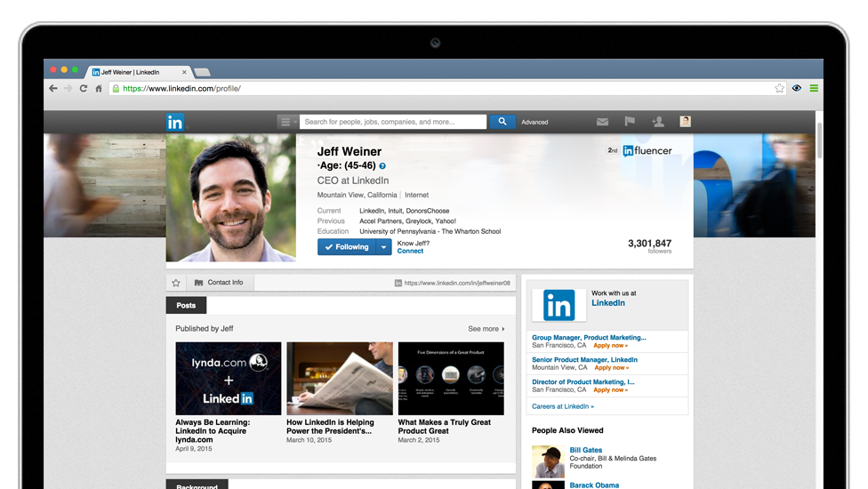This screenshot has height=489, width=868.
Task: Click the browser back arrow
Action: pos(53,89)
